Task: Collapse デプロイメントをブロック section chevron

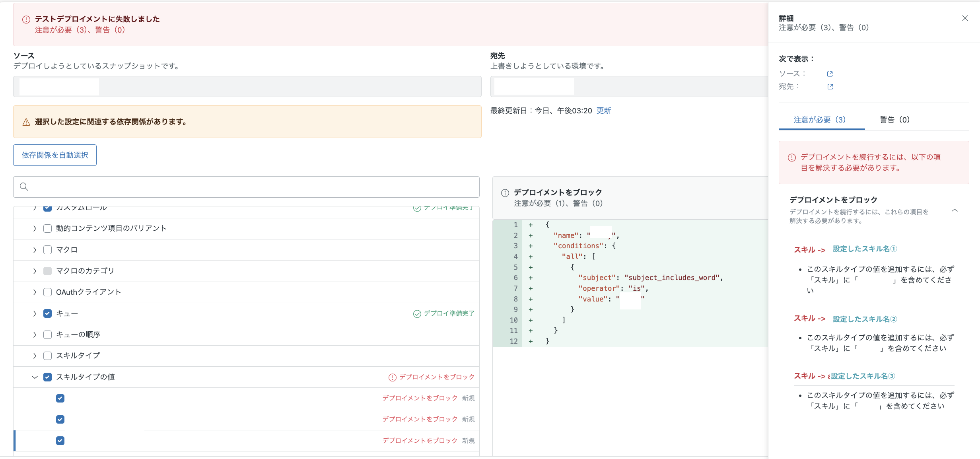Action: click(x=955, y=210)
